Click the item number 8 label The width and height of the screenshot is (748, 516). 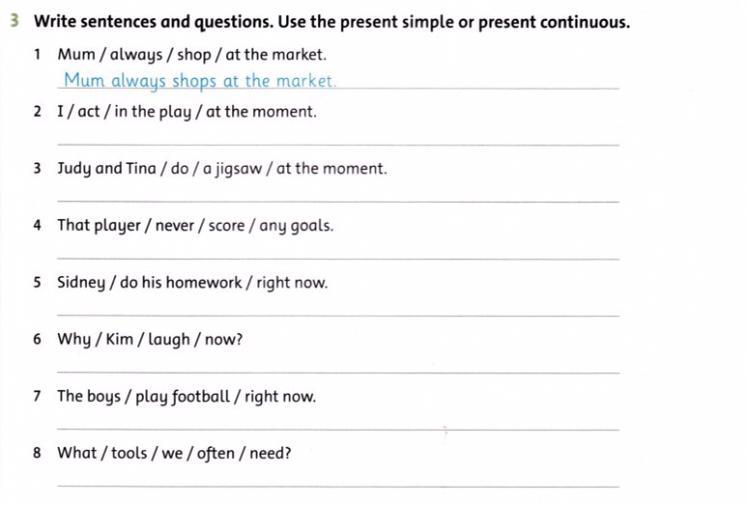pyautogui.click(x=37, y=454)
